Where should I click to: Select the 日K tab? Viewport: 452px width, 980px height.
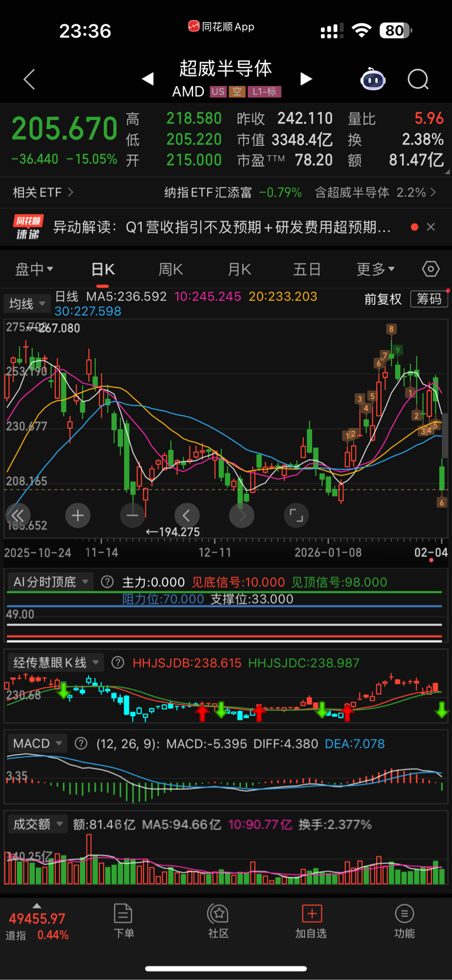pyautogui.click(x=103, y=269)
